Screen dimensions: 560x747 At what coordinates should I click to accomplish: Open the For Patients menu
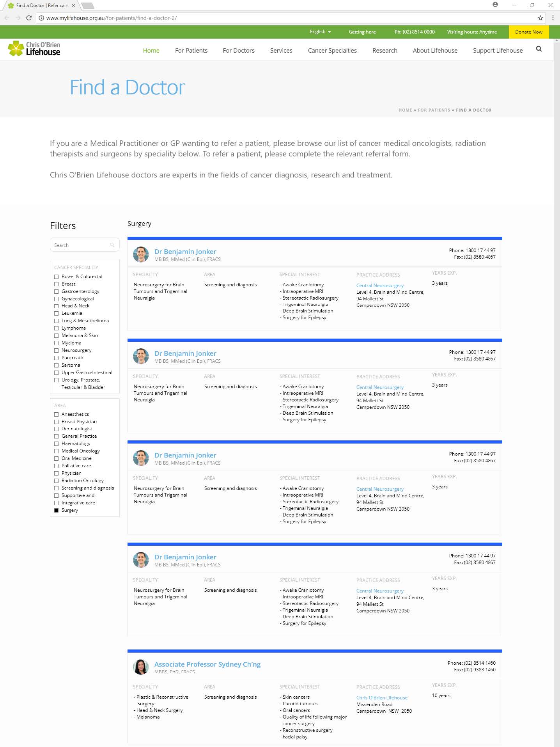(191, 50)
